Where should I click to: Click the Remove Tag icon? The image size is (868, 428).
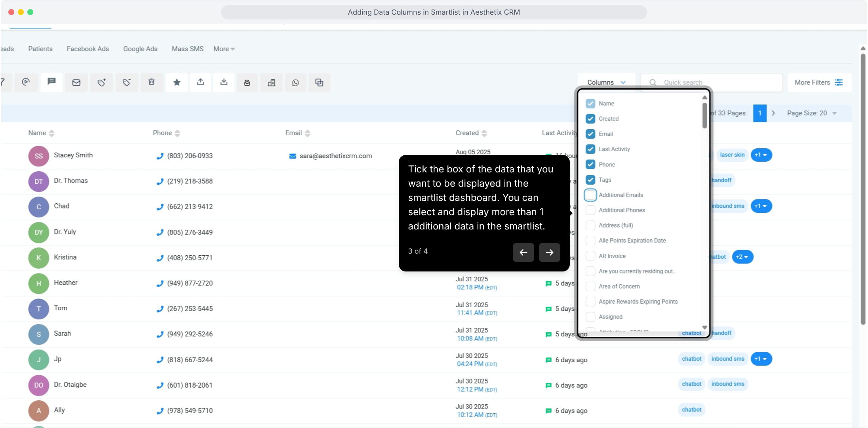point(127,82)
